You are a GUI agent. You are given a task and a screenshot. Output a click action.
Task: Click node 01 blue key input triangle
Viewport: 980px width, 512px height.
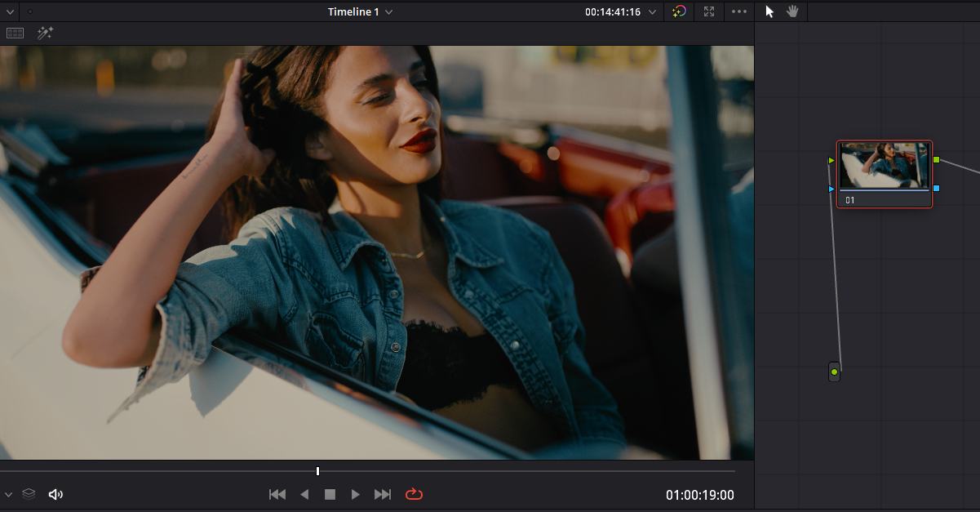[831, 189]
